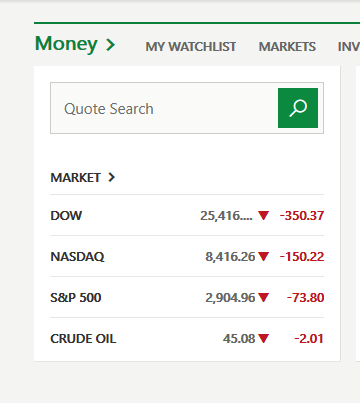Click the NASDAQ price 8,416.26
The width and height of the screenshot is (360, 403).
point(230,257)
